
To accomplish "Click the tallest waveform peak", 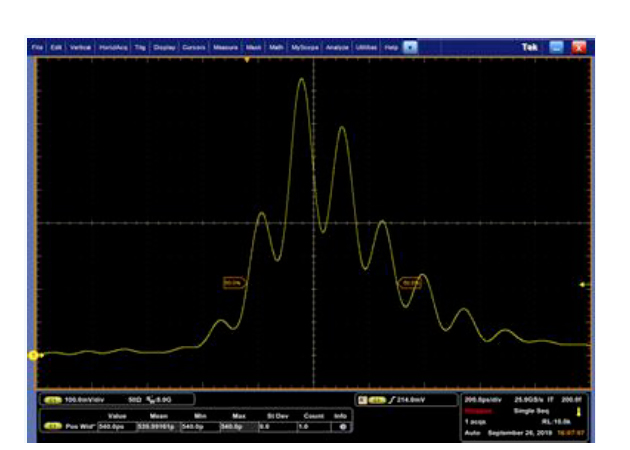I will coord(301,79).
